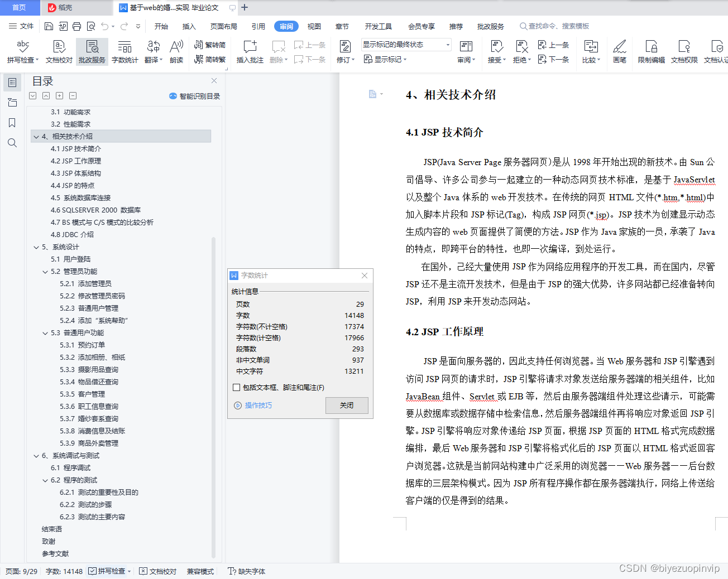
Task: Click 兼容模式 in the status bar
Action: [x=200, y=571]
